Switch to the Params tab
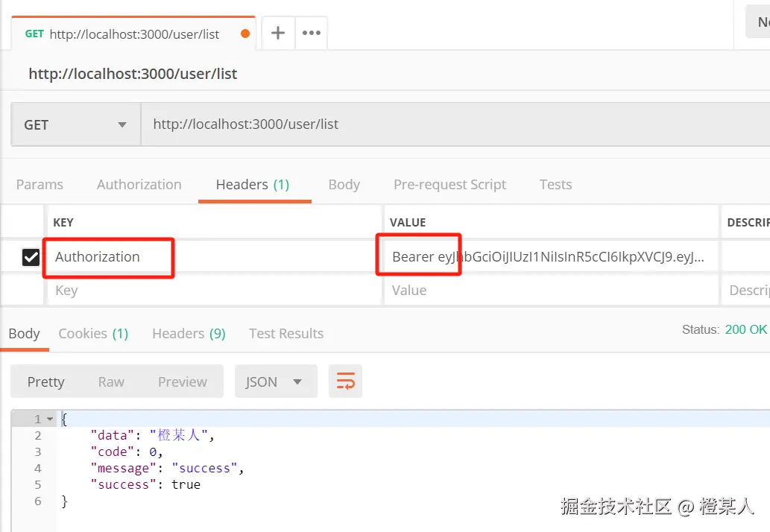This screenshot has width=770, height=532. [x=40, y=185]
